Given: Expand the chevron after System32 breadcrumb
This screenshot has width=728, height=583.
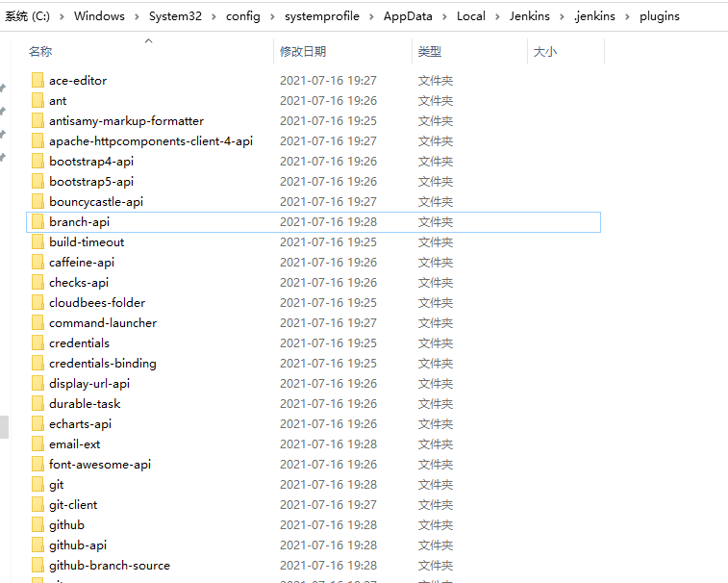Looking at the screenshot, I should pos(213,16).
